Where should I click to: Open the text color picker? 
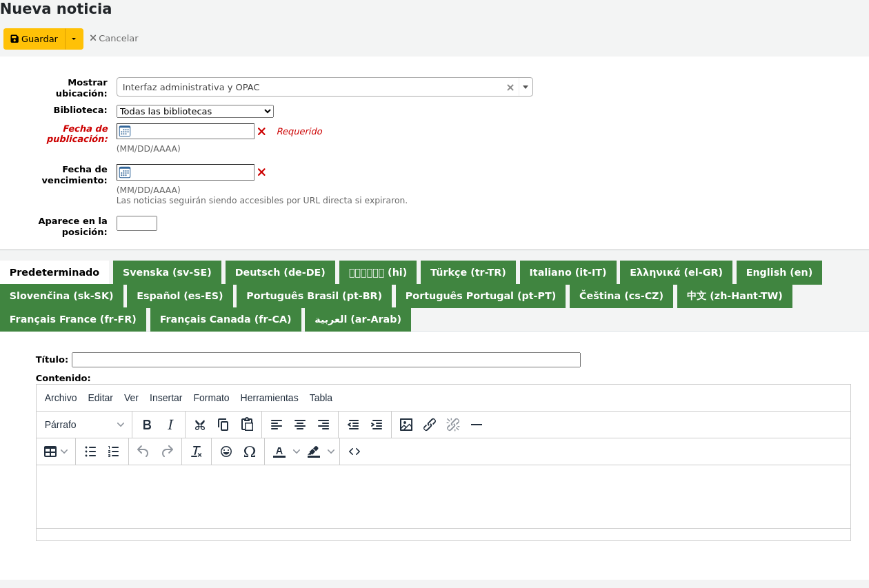(x=279, y=452)
